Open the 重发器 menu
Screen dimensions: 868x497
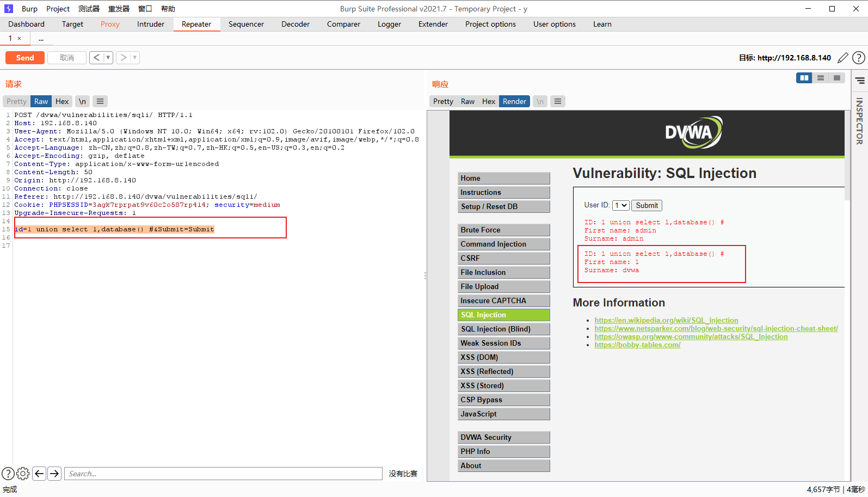coord(119,9)
